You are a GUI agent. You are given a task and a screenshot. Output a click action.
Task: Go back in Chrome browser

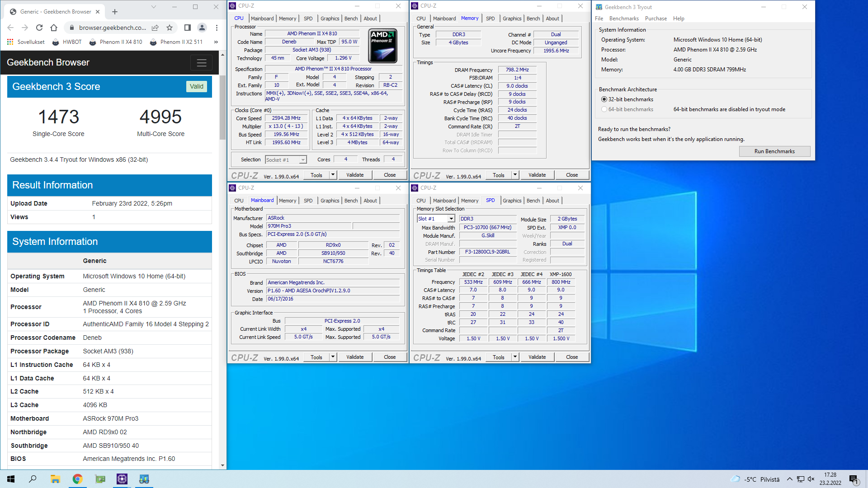pos(10,28)
